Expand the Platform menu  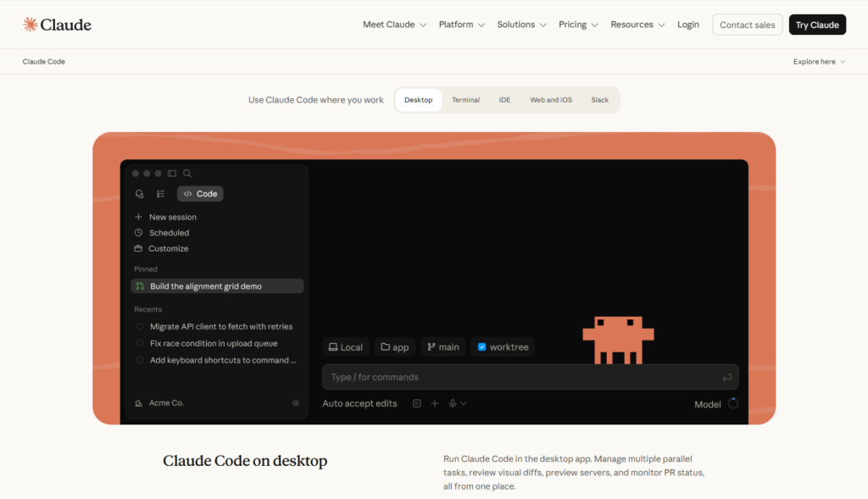click(x=462, y=25)
